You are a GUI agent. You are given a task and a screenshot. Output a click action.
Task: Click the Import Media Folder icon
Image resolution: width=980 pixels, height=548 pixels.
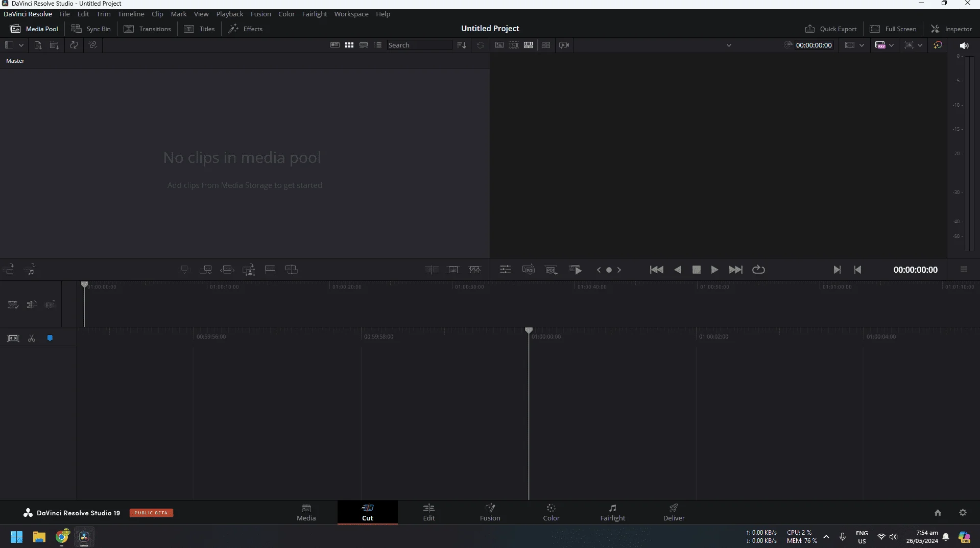click(x=54, y=45)
